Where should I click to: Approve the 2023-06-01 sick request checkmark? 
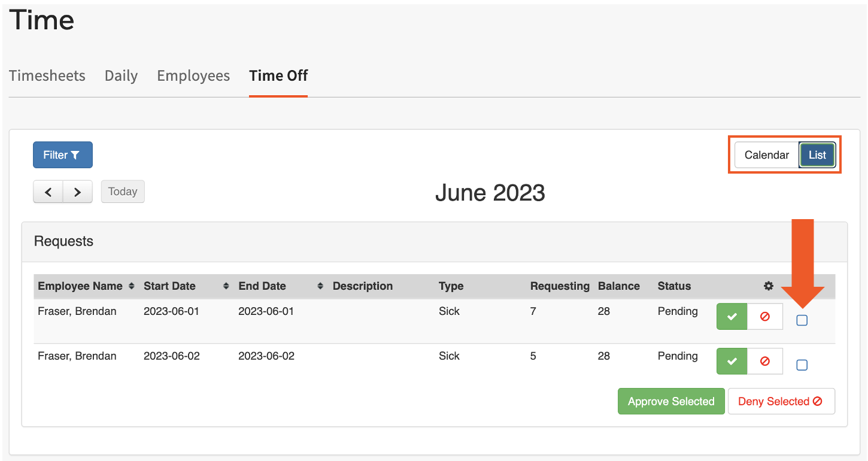(732, 317)
